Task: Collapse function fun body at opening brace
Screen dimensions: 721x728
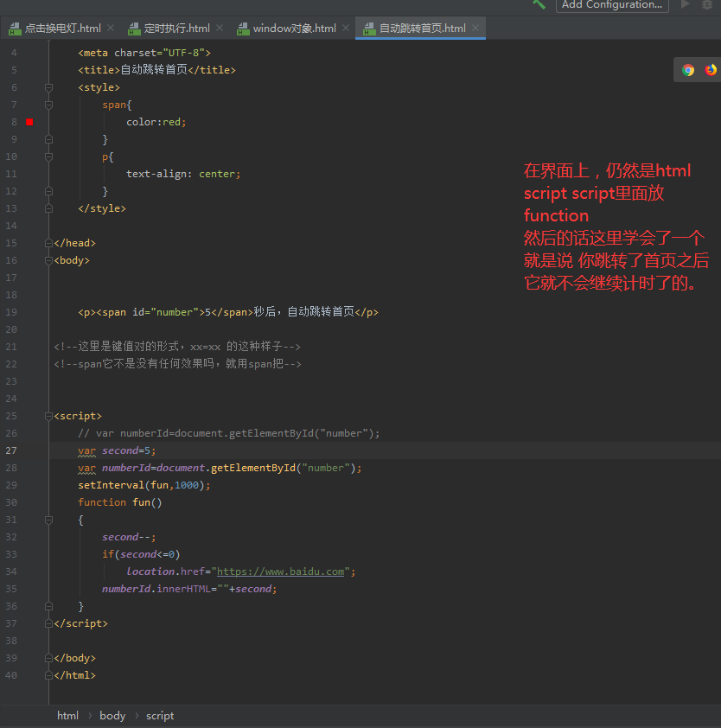Action: 48,520
